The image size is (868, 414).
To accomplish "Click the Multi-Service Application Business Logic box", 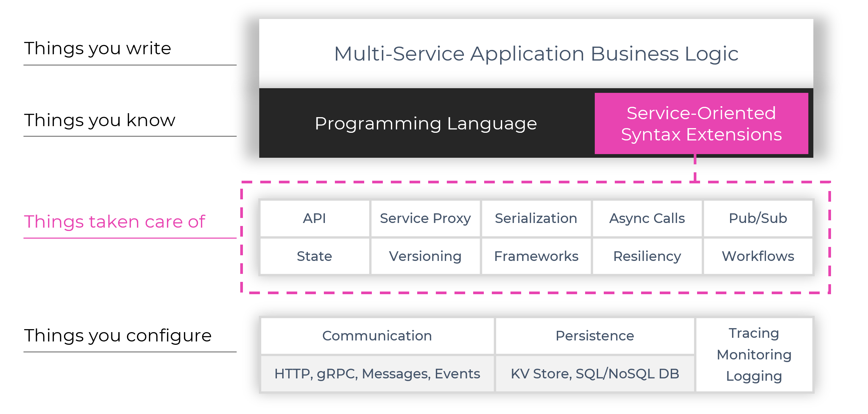I will pyautogui.click(x=536, y=54).
